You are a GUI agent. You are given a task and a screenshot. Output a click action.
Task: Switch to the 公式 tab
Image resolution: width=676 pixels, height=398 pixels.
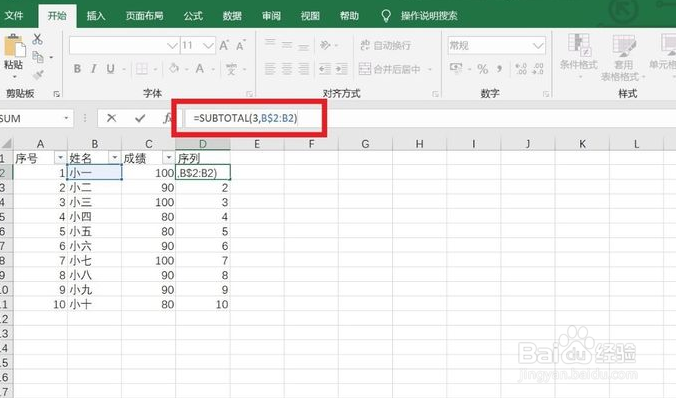tap(193, 16)
